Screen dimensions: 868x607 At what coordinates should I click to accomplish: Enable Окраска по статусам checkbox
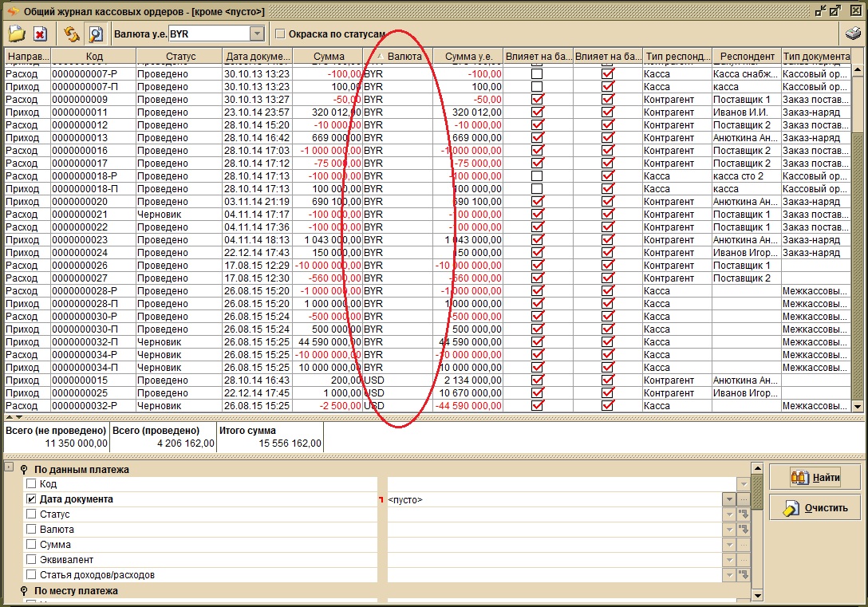(280, 34)
